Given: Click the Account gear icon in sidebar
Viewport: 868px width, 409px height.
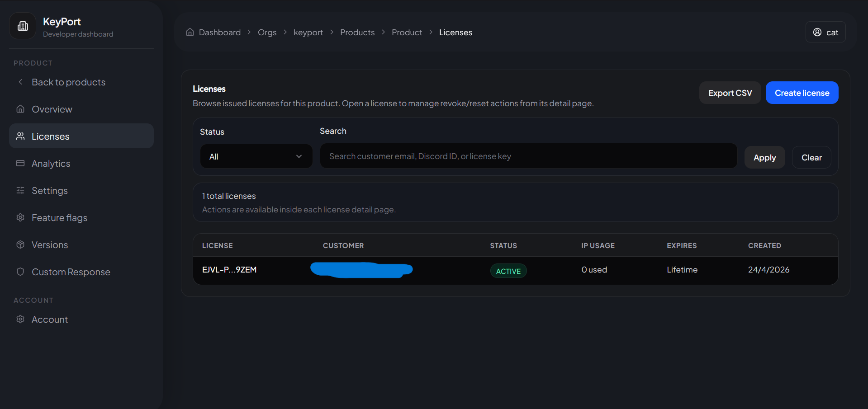Looking at the screenshot, I should click(20, 319).
